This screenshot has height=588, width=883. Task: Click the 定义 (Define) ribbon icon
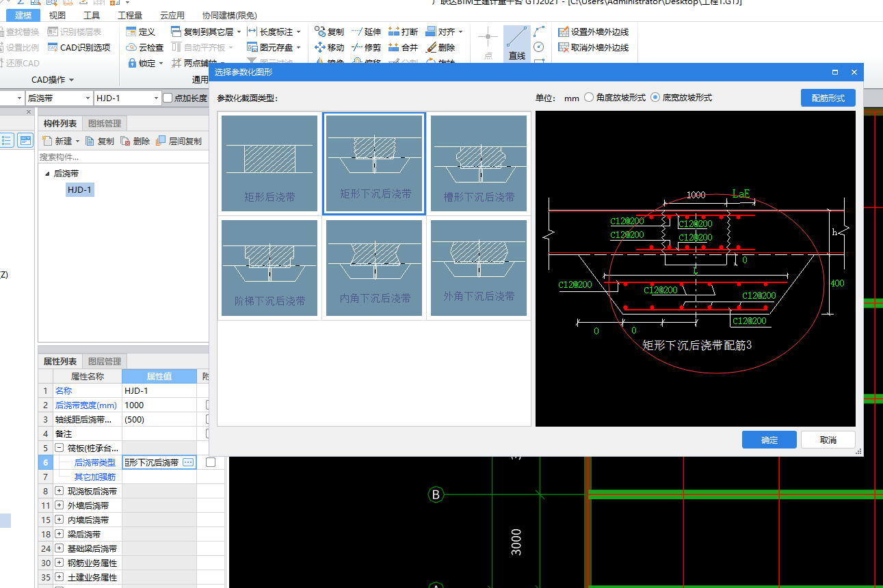click(141, 31)
